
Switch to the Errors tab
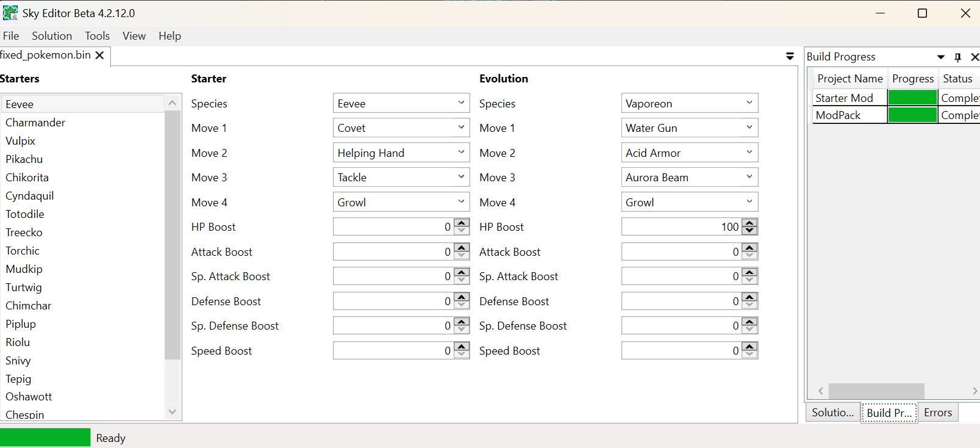coord(937,413)
